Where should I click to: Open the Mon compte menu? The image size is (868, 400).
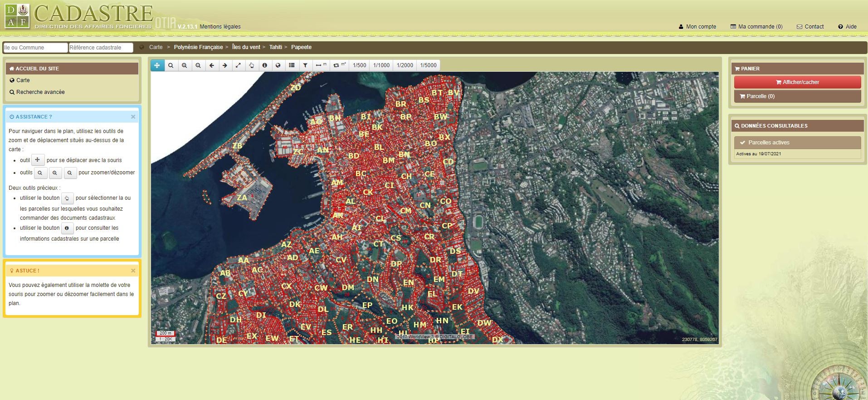(697, 27)
